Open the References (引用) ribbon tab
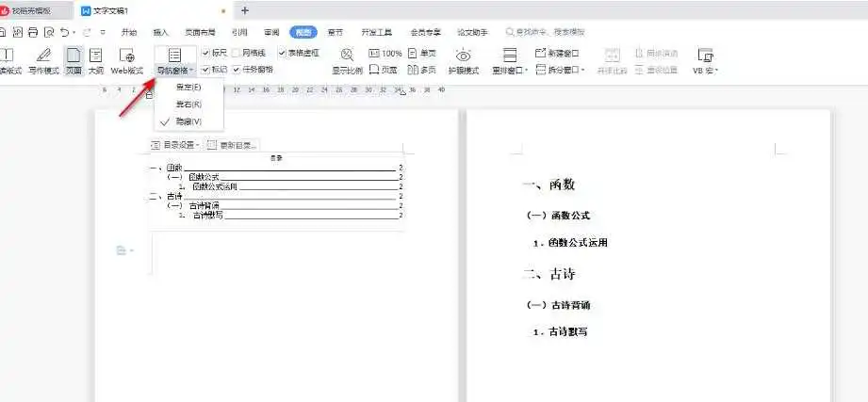The image size is (868, 402). [239, 33]
